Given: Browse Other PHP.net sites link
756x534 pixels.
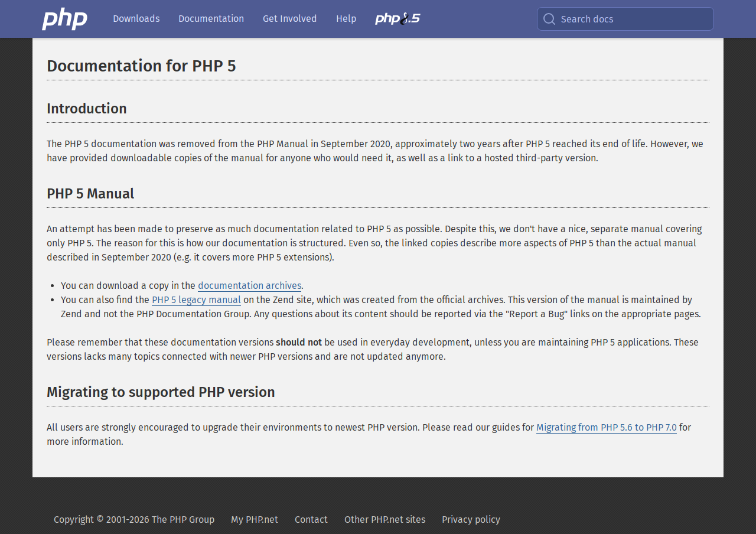Looking at the screenshot, I should 384,520.
